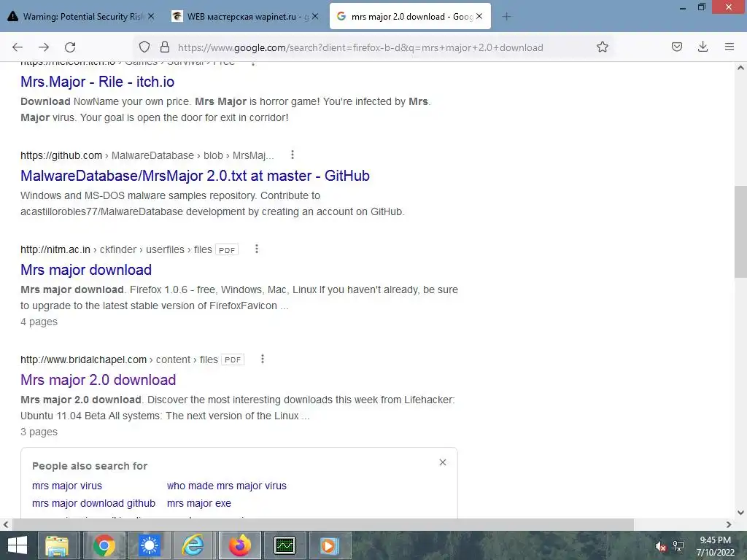Search mrs major exe suggestion
The image size is (747, 560).
[x=199, y=503]
